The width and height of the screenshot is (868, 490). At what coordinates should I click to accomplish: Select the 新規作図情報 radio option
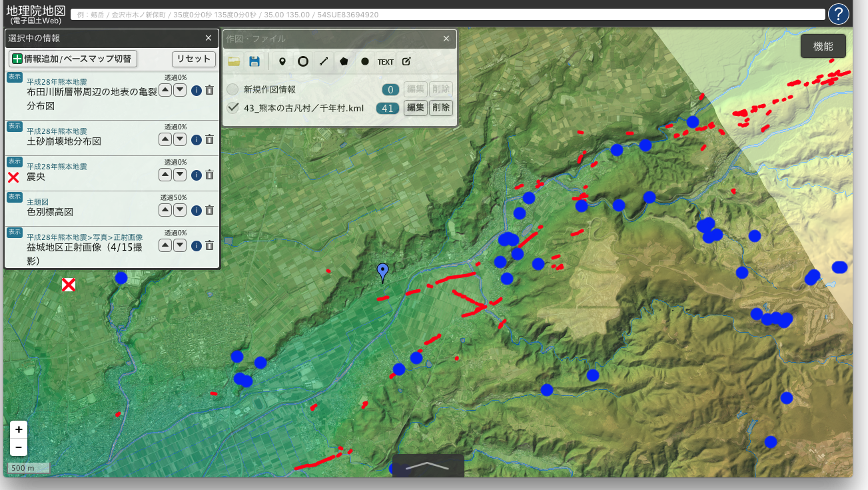pos(232,89)
